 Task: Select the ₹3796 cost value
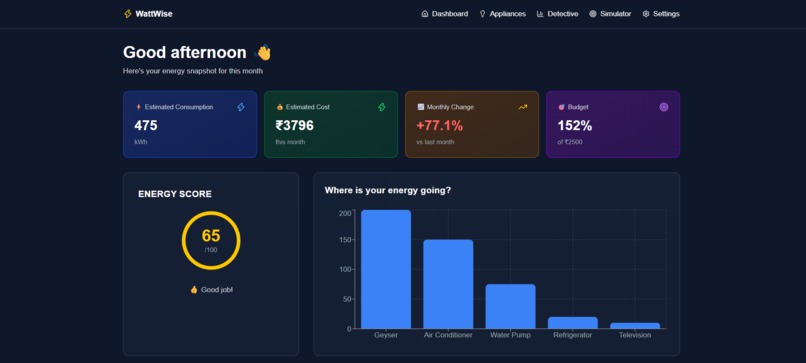point(295,125)
